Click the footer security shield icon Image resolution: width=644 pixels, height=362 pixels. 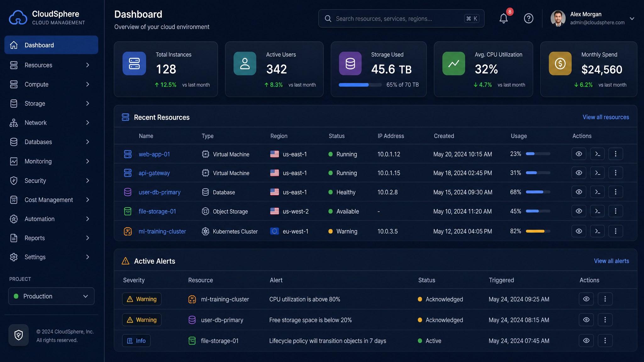tap(19, 335)
